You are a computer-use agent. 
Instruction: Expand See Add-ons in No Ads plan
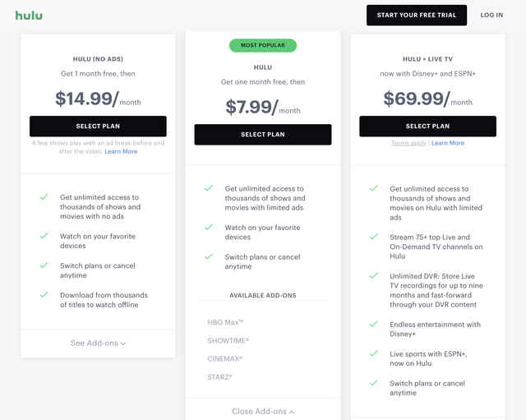pos(98,343)
